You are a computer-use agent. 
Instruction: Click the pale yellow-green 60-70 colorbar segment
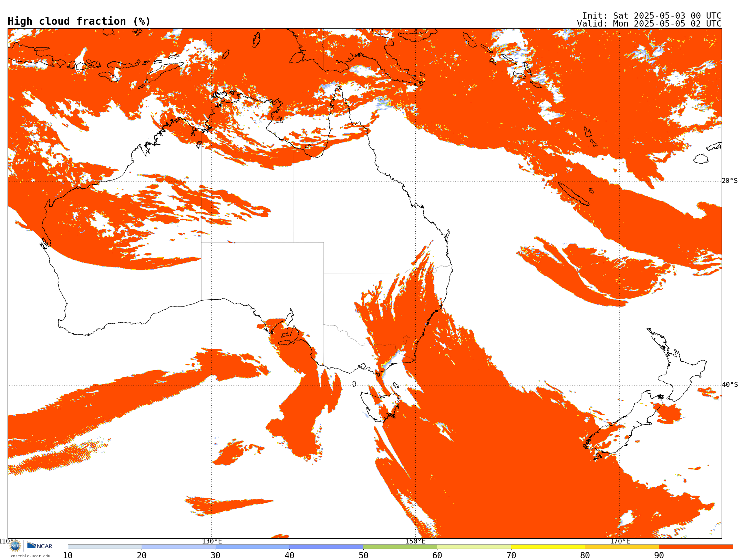coord(474,547)
